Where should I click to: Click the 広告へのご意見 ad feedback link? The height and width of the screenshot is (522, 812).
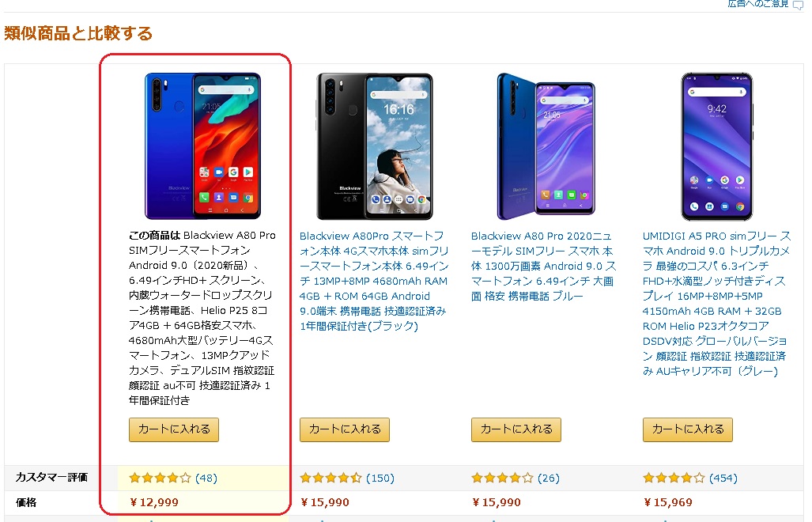pyautogui.click(x=757, y=4)
